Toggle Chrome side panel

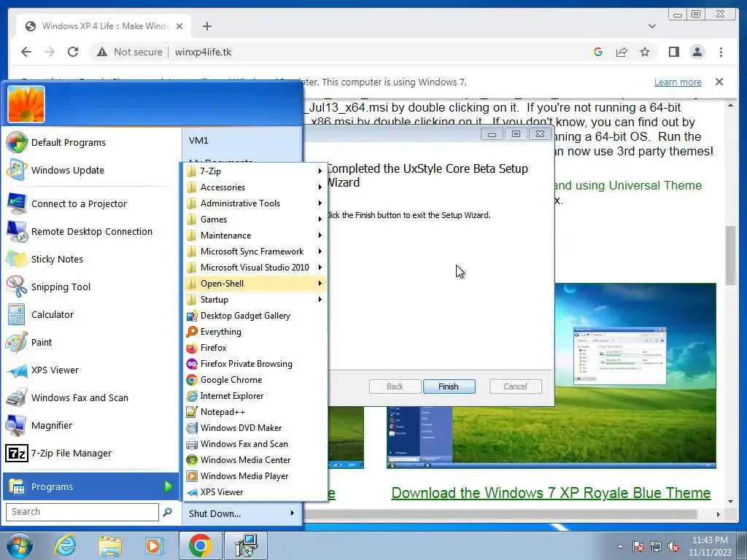(x=673, y=52)
